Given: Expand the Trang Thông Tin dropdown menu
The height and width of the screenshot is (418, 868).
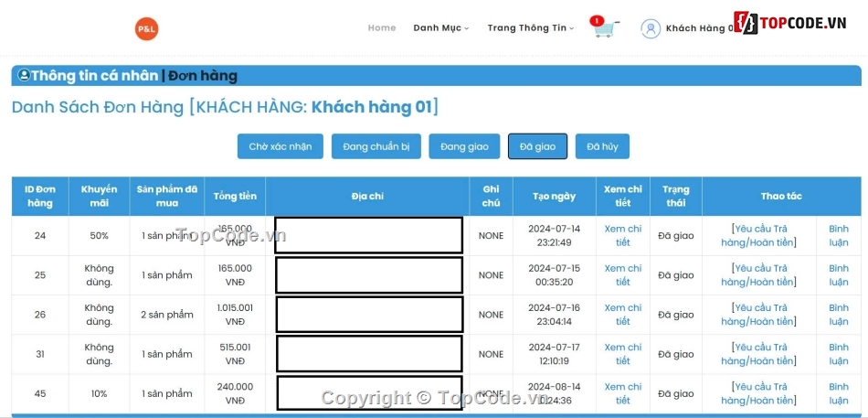Looking at the screenshot, I should [x=531, y=27].
